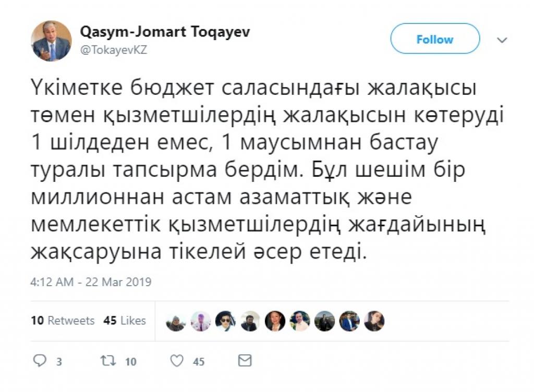This screenshot has height=392, width=534.
Task: Open the Qasym-Jomart Toqayev profile name link
Action: coord(164,32)
